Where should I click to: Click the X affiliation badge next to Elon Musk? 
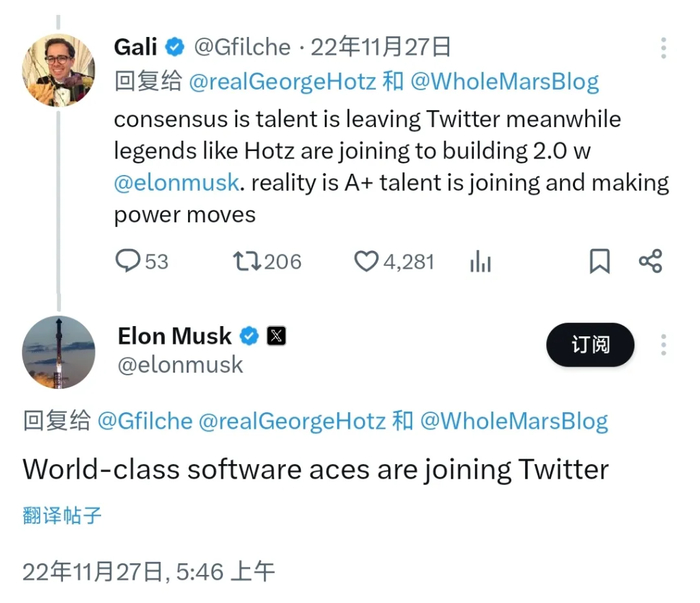(276, 336)
